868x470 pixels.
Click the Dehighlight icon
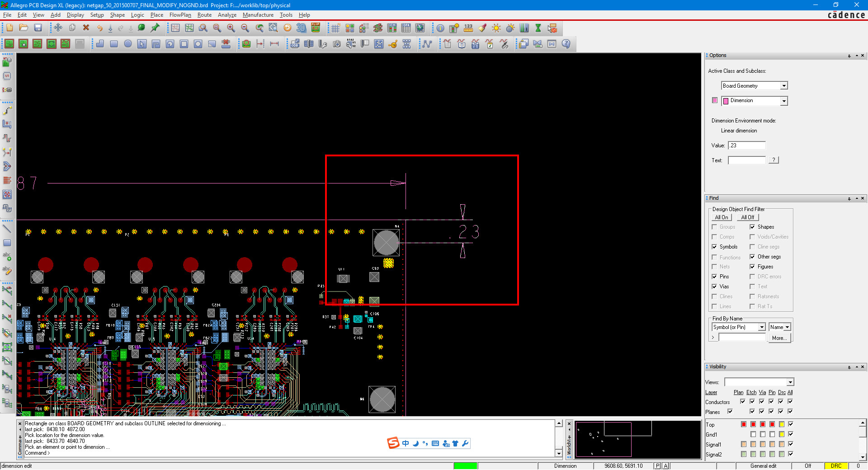click(510, 28)
